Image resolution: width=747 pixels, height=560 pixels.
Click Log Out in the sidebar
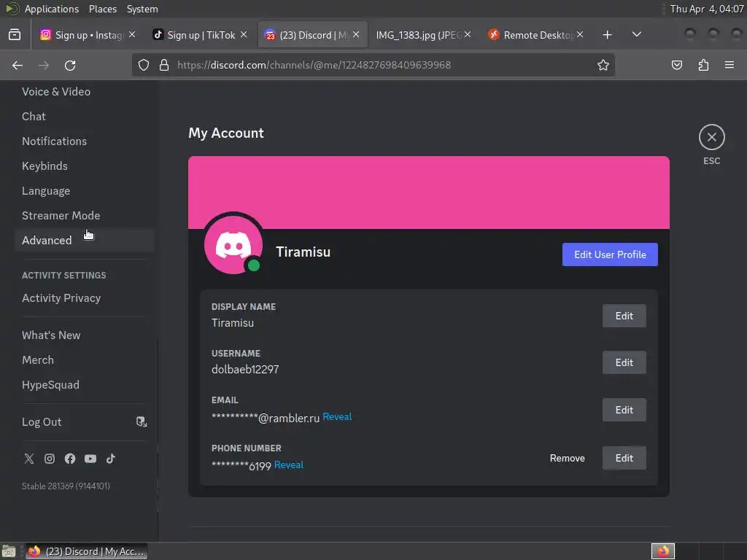point(85,422)
